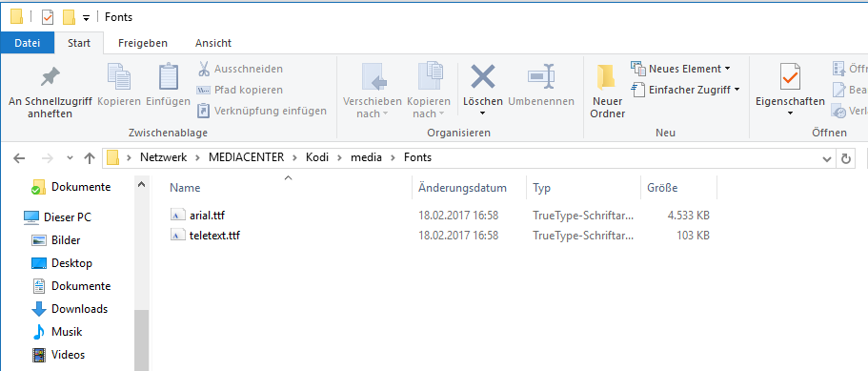The image size is (868, 371).
Task: Open Verschieben nach dropdown
Action: pyautogui.click(x=372, y=92)
